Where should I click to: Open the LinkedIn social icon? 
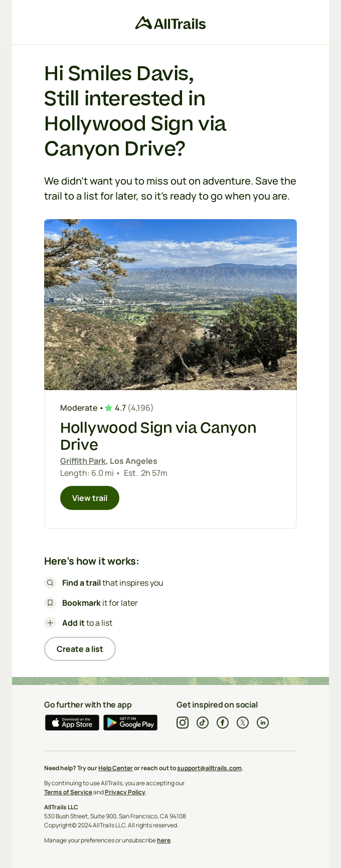click(x=263, y=723)
